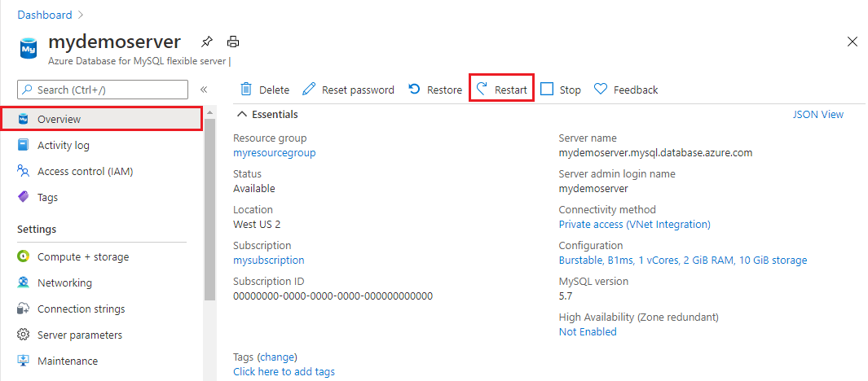This screenshot has height=381, width=868.
Task: Open Server parameters settings
Action: tap(79, 335)
